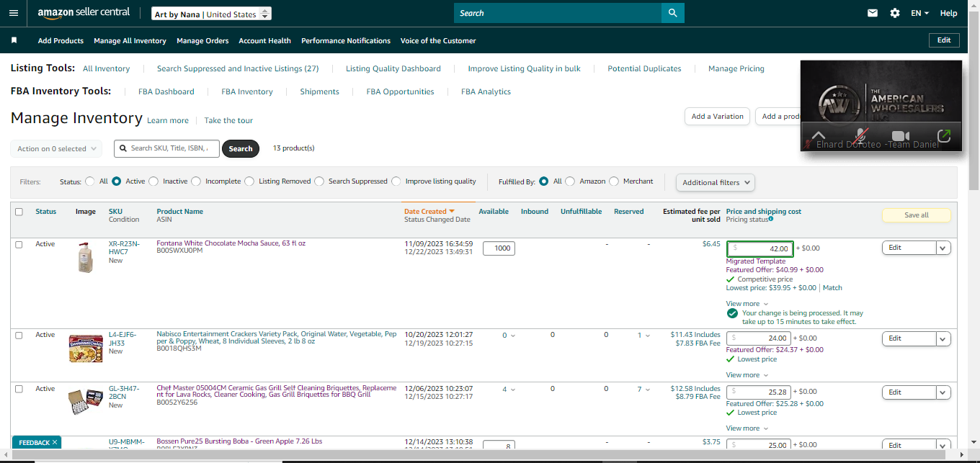Close the Feedback tab
The width and height of the screenshot is (980, 463).
[55, 442]
